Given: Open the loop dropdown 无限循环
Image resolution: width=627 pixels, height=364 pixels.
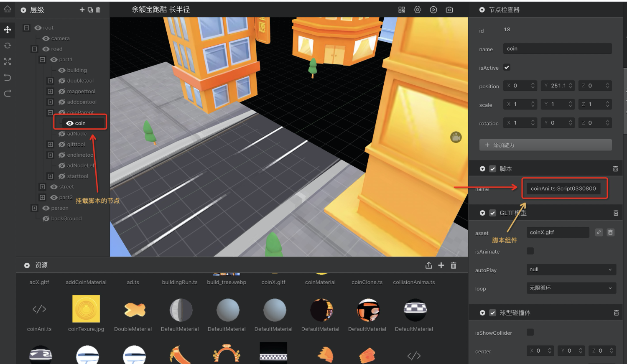Looking at the screenshot, I should [x=571, y=288].
